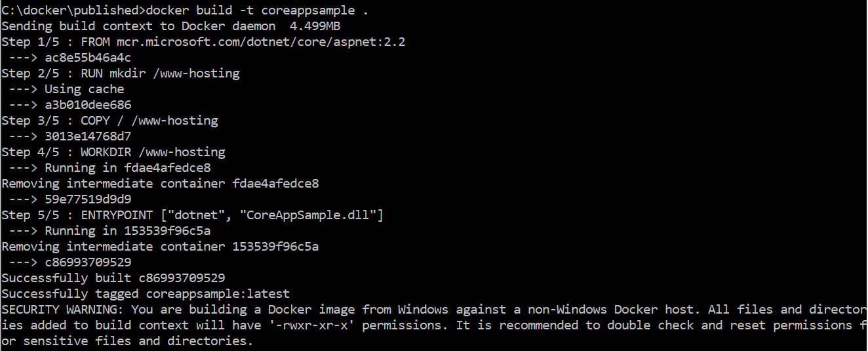Click 'Running in 153539f96c5a' line
The height and width of the screenshot is (351, 868).
(x=110, y=231)
